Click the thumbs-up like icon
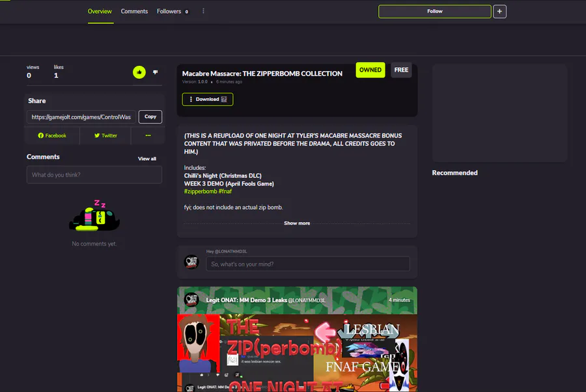Image resolution: width=586 pixels, height=392 pixels. click(139, 72)
